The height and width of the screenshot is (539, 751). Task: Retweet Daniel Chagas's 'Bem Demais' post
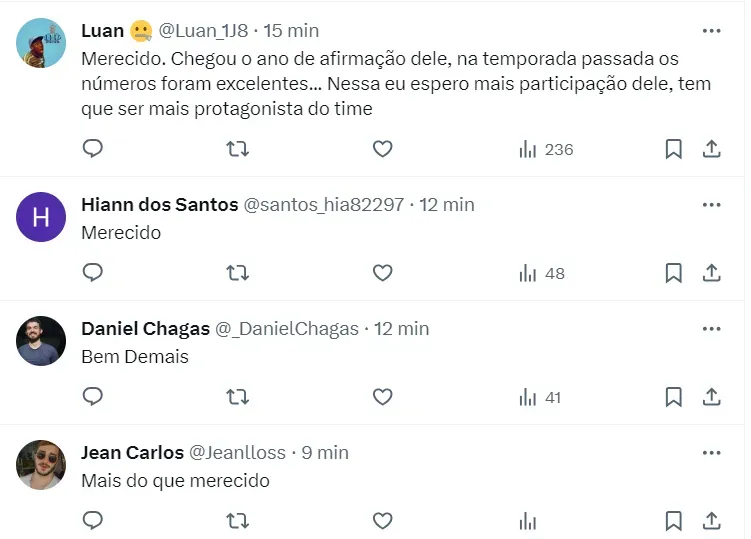[x=237, y=397]
